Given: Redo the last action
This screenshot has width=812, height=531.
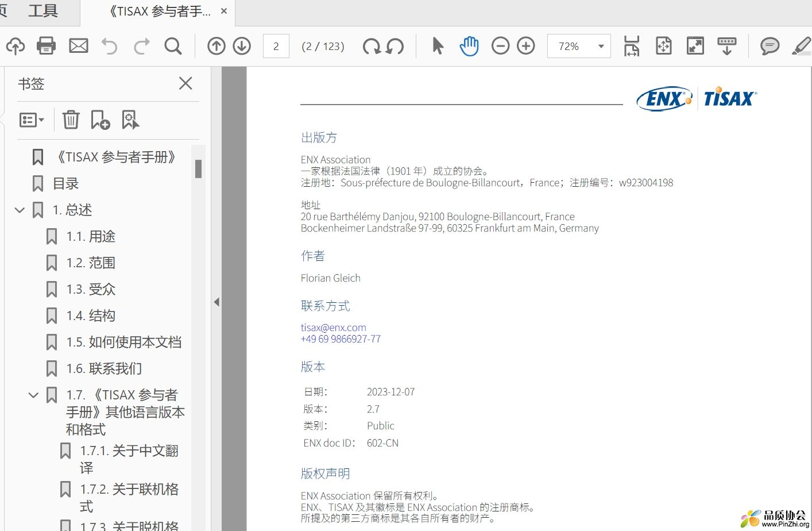Looking at the screenshot, I should 141,46.
